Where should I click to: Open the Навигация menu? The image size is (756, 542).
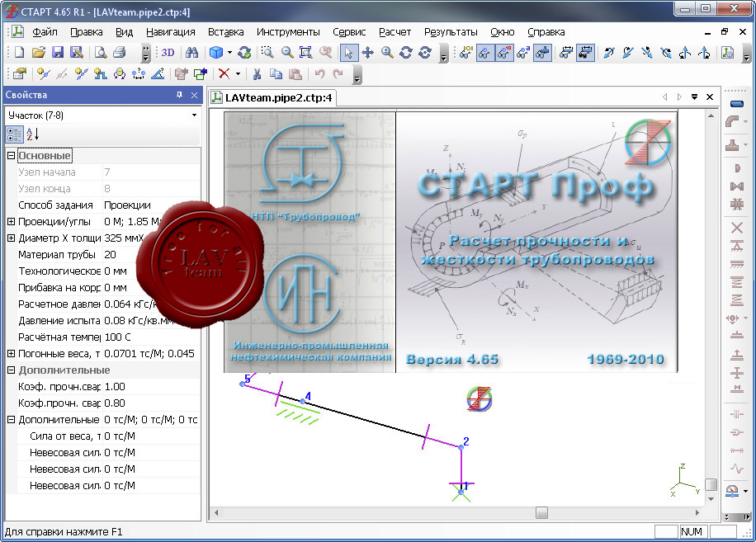pyautogui.click(x=171, y=32)
